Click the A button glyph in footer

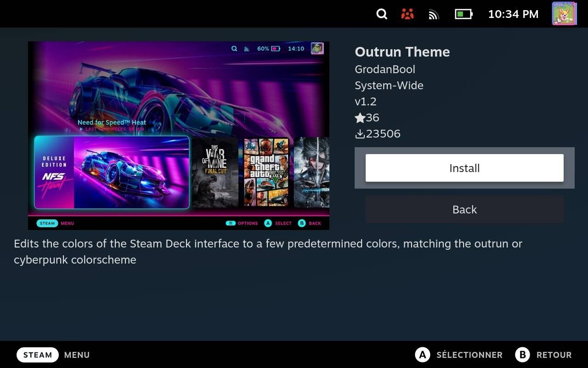(x=423, y=355)
